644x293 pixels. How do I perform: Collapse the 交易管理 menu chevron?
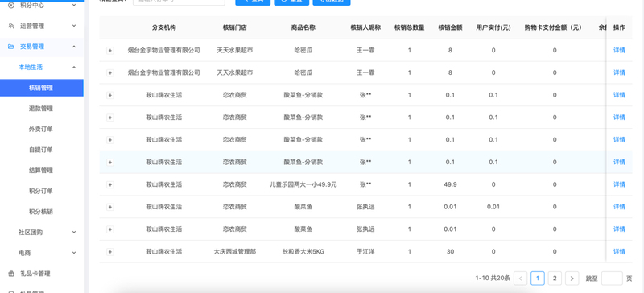[74, 47]
